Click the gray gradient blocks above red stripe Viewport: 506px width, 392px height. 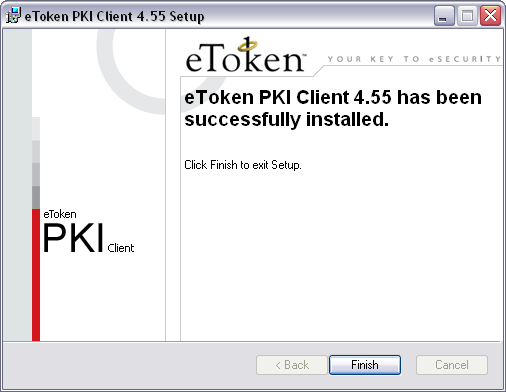click(36, 163)
